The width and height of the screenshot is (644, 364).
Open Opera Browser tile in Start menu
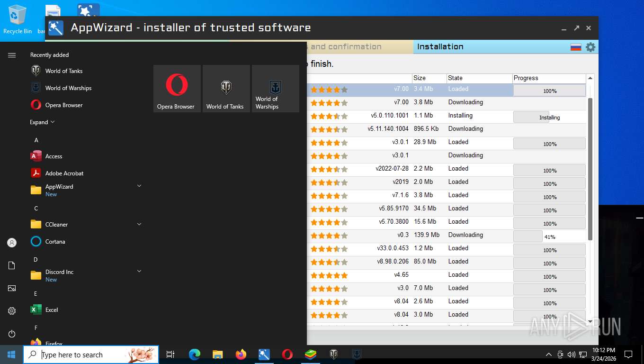pos(177,89)
